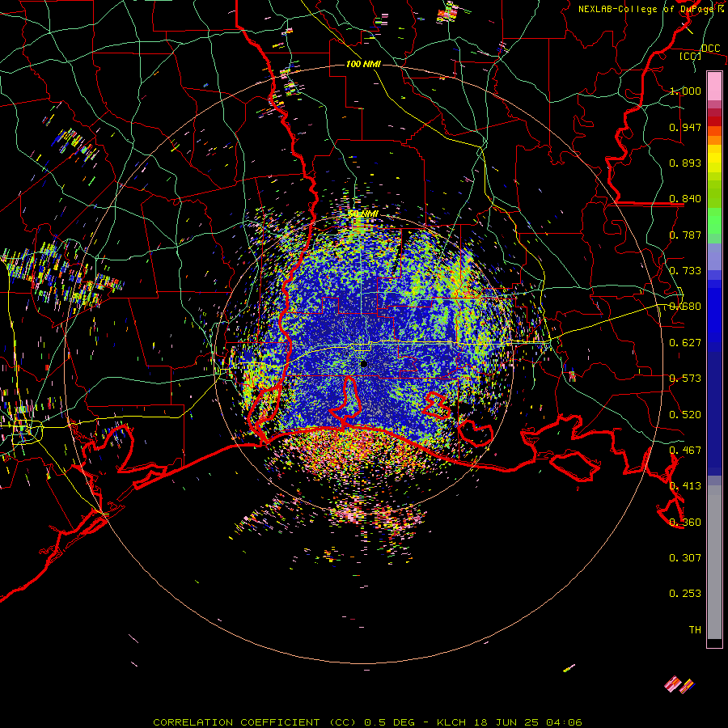Click the 0.733 color scale label

685,271
